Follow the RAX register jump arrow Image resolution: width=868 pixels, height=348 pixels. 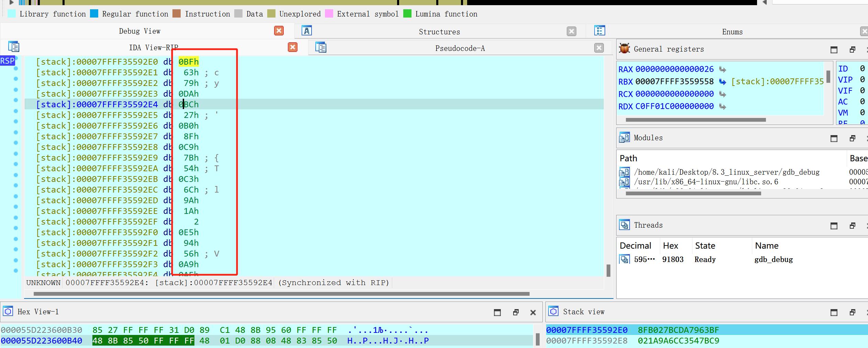723,69
